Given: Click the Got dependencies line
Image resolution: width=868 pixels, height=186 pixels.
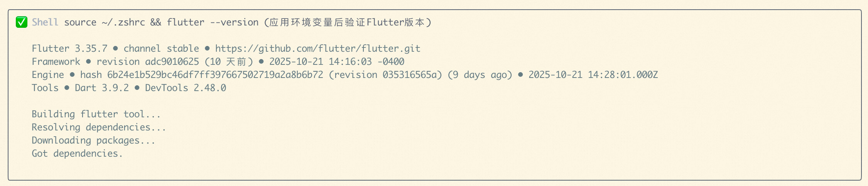Looking at the screenshot, I should [x=77, y=154].
